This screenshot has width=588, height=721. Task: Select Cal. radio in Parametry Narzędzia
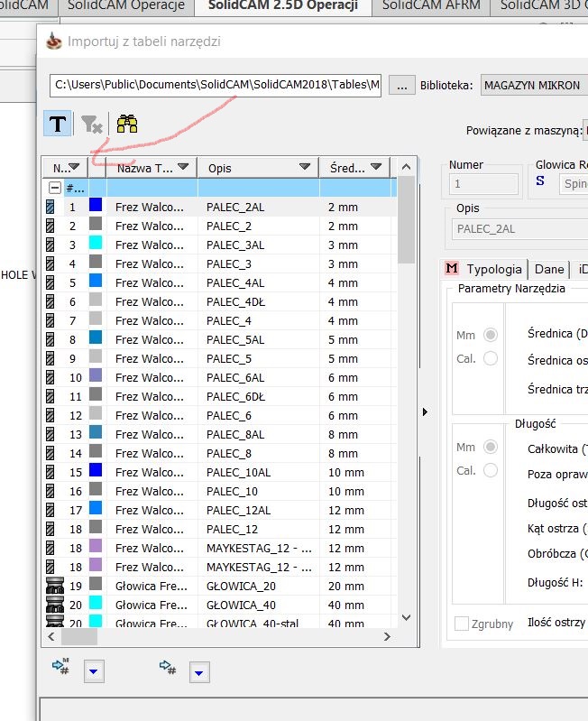(491, 358)
